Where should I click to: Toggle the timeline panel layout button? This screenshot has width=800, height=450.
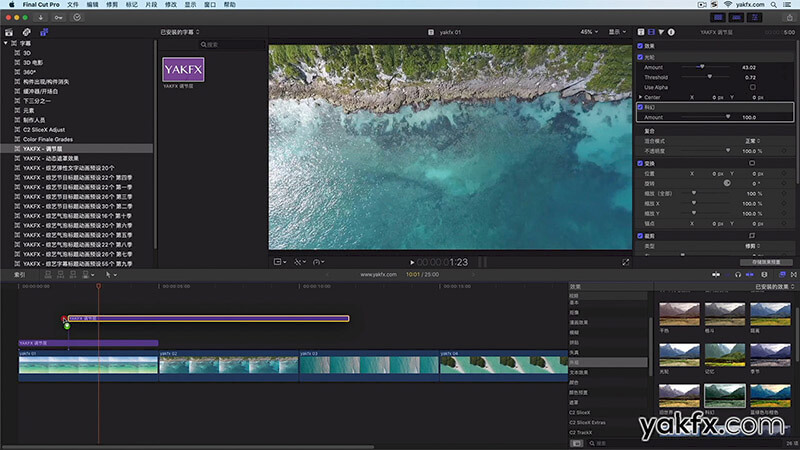736,17
